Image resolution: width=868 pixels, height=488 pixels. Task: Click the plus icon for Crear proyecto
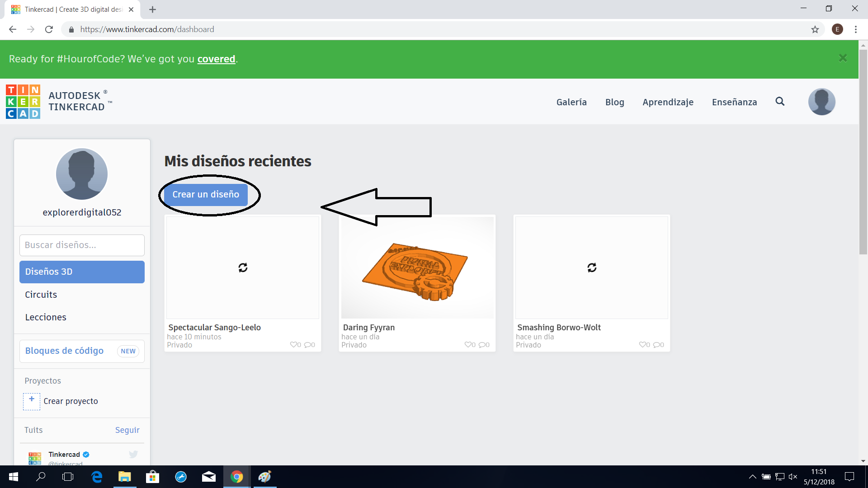pos(32,401)
